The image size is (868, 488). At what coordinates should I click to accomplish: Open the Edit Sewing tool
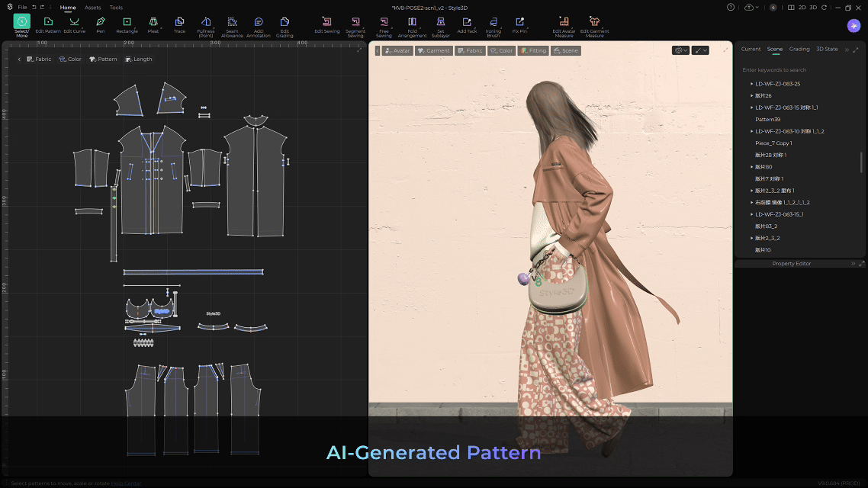pos(327,22)
